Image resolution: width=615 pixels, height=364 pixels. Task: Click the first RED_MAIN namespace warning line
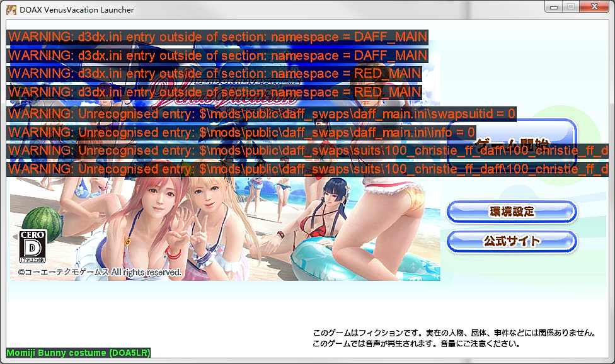pyautogui.click(x=214, y=74)
